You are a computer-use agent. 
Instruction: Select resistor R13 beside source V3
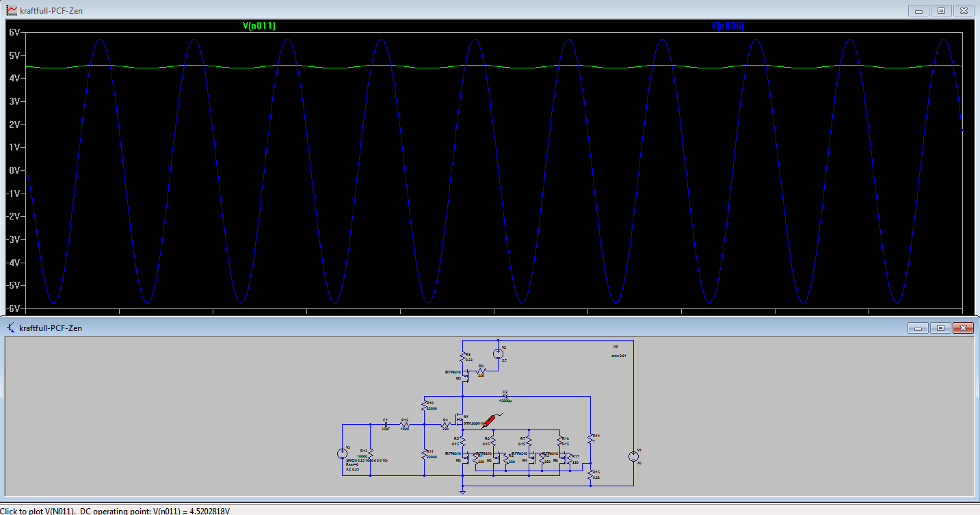[371, 454]
